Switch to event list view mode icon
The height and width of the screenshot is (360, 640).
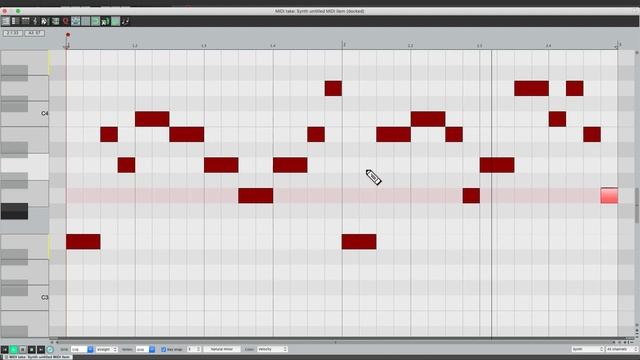tap(26, 21)
